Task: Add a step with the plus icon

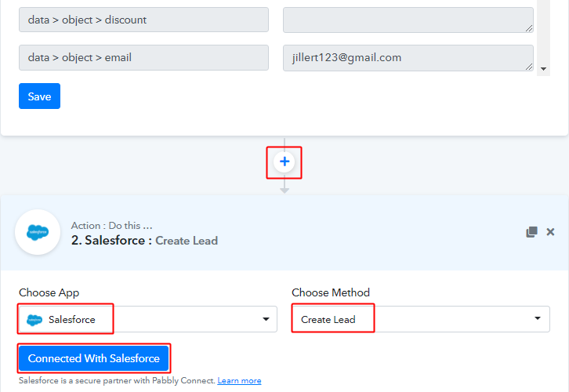Action: coord(284,162)
